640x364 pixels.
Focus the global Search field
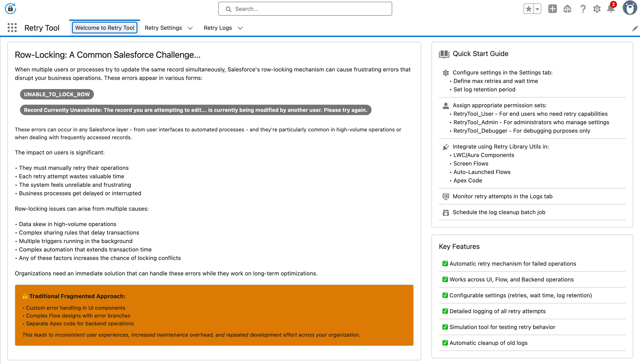click(x=305, y=9)
